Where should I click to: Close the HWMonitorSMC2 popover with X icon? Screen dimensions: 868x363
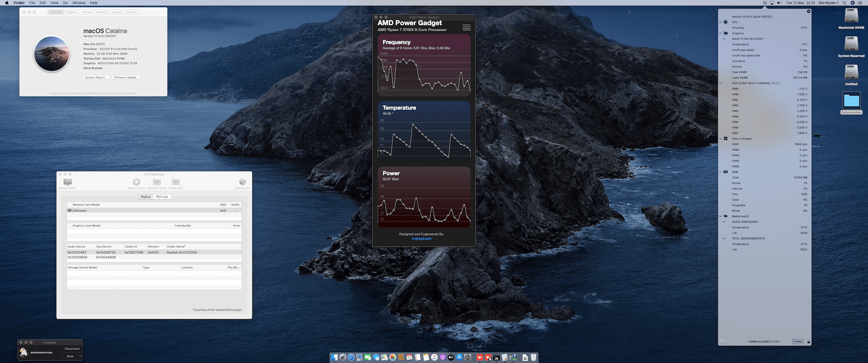tap(809, 11)
